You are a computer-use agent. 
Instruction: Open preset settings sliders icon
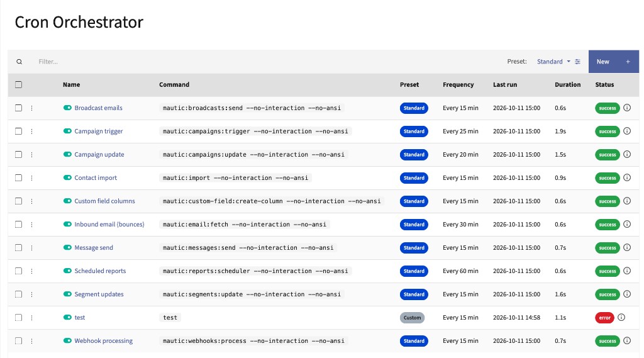577,62
